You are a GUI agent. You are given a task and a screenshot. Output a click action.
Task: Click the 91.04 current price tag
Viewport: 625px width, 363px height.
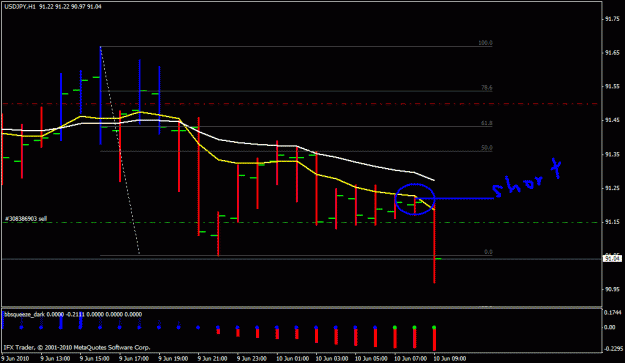point(612,259)
